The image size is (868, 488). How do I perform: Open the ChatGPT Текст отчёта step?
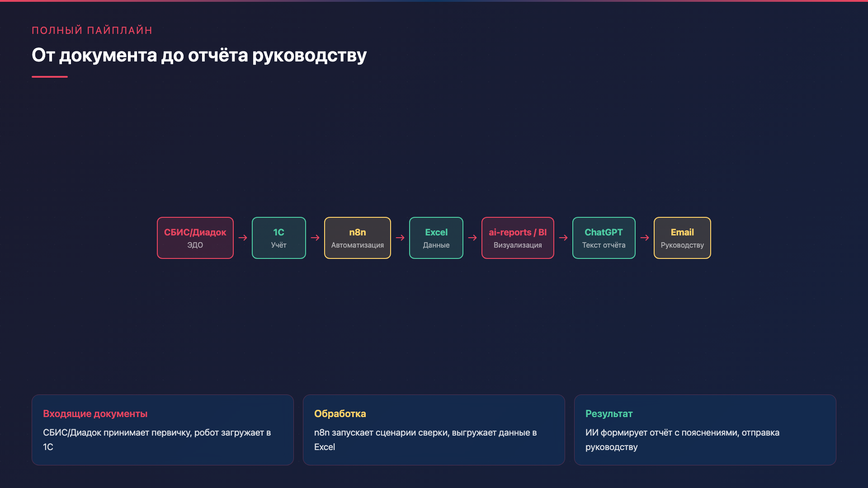(x=604, y=238)
